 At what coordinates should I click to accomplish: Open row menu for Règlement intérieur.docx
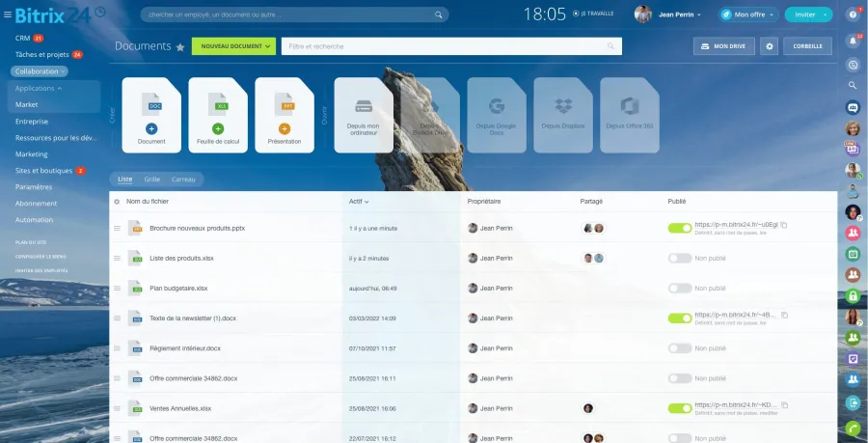click(117, 348)
